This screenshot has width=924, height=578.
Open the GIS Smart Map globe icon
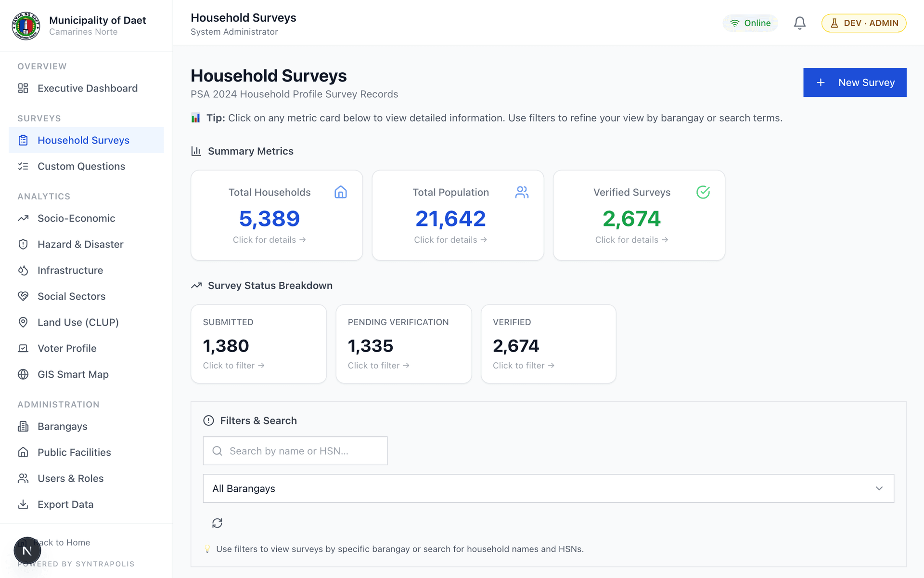[x=23, y=374]
